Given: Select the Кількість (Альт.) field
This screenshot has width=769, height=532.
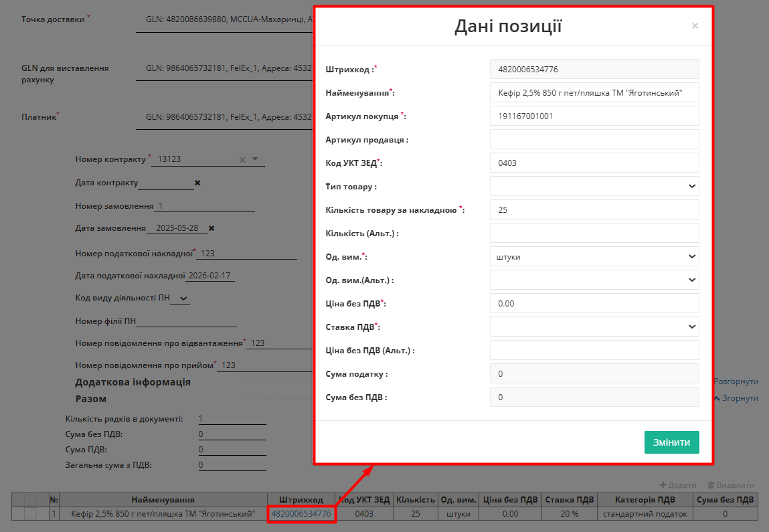Looking at the screenshot, I should click(594, 233).
